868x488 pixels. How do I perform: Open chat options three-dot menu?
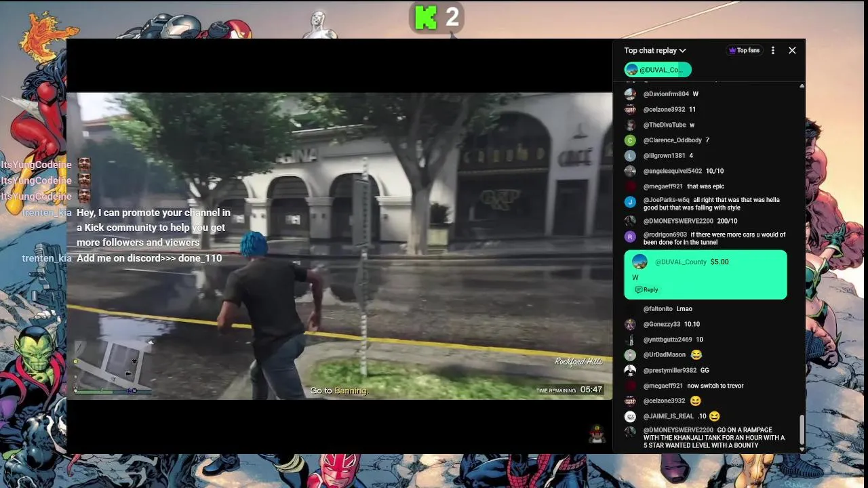tap(773, 50)
